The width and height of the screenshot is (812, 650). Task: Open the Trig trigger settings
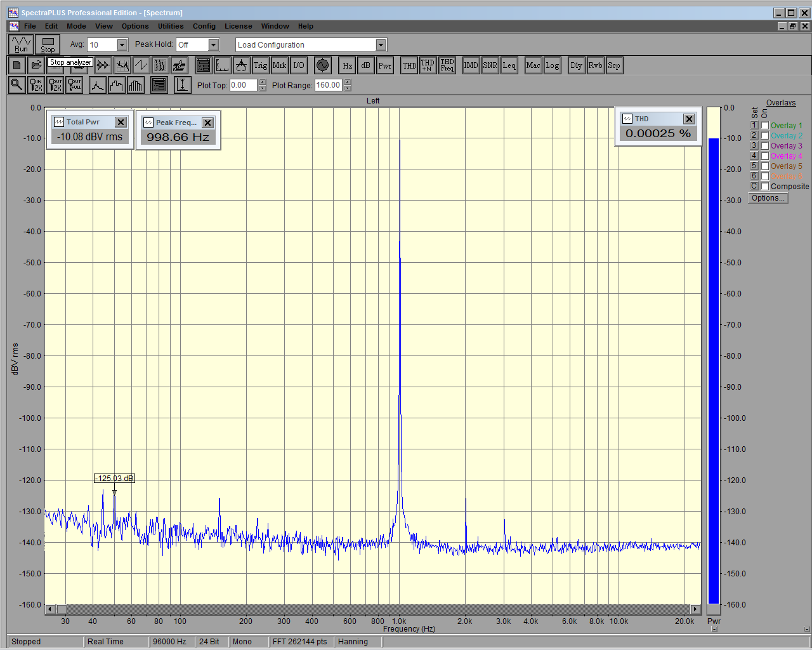click(x=261, y=65)
